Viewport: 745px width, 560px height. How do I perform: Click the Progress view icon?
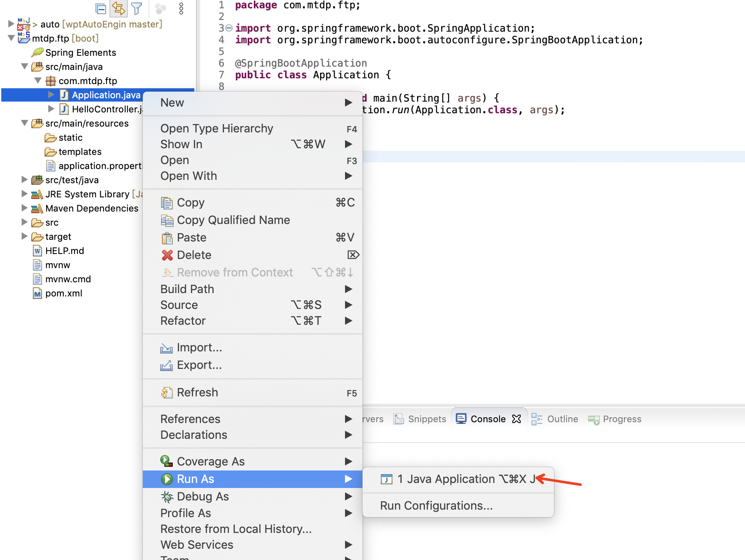tap(594, 419)
